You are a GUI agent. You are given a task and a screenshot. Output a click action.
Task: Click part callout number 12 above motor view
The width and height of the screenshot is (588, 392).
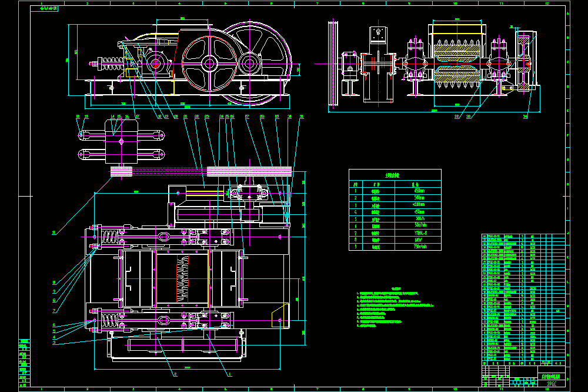pyautogui.click(x=78, y=117)
